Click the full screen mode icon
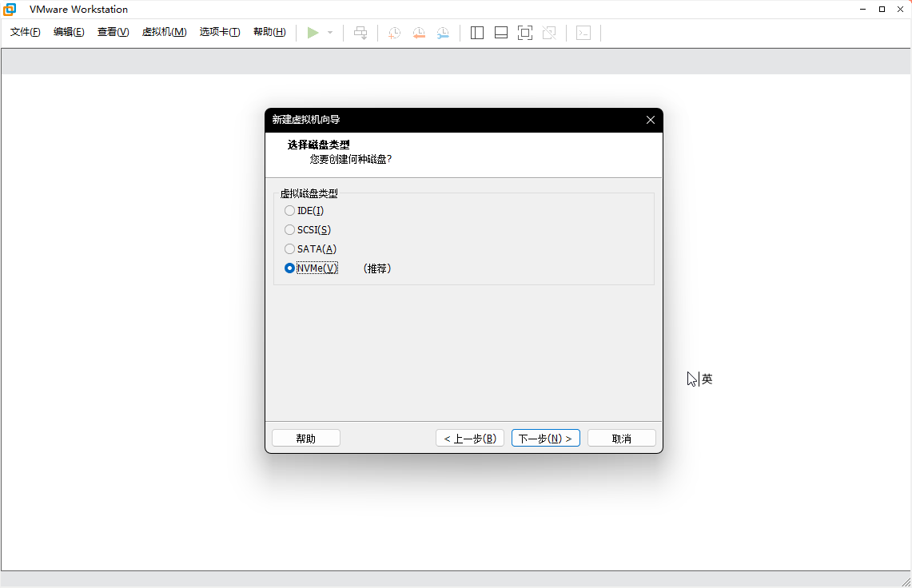 coord(525,33)
